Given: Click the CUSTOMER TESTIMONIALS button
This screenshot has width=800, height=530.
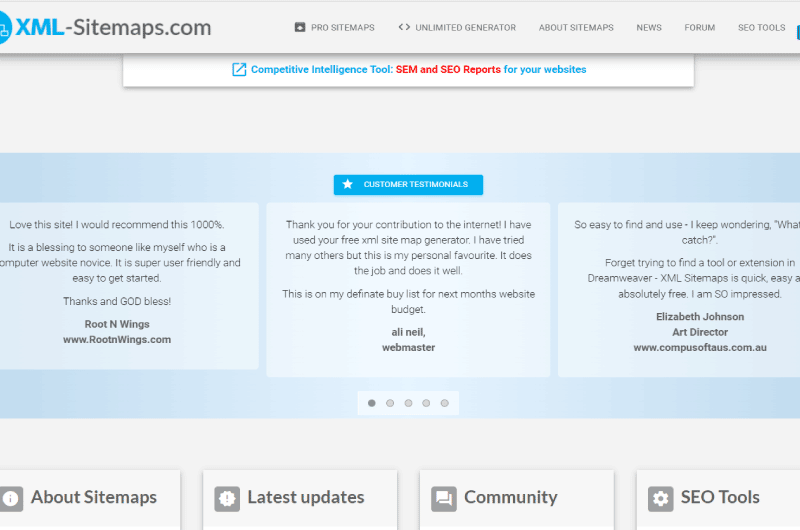Looking at the screenshot, I should pos(408,185).
